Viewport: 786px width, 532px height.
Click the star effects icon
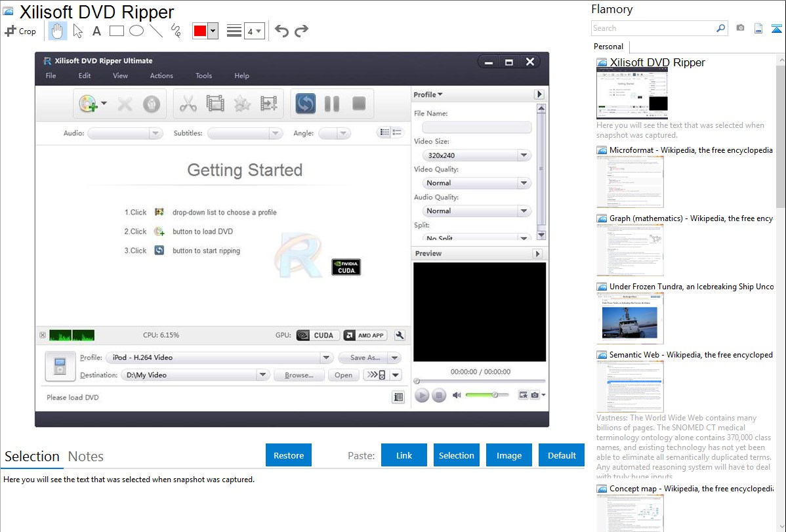pos(242,104)
